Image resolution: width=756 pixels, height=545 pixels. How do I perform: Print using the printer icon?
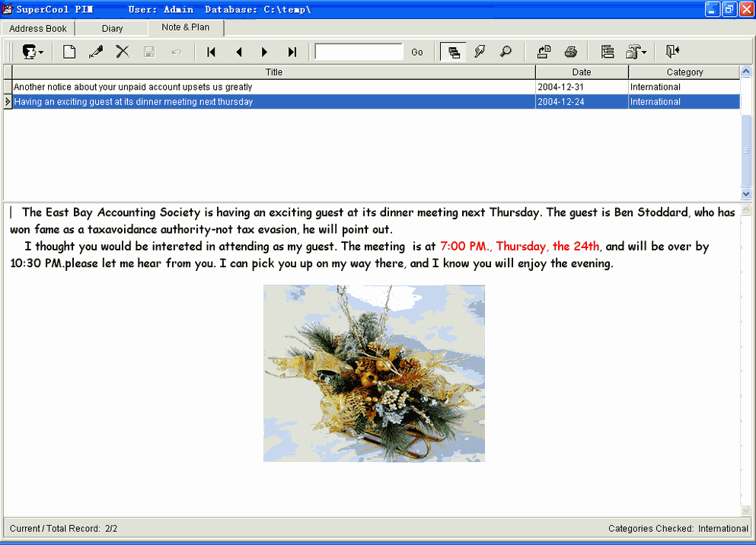click(570, 52)
